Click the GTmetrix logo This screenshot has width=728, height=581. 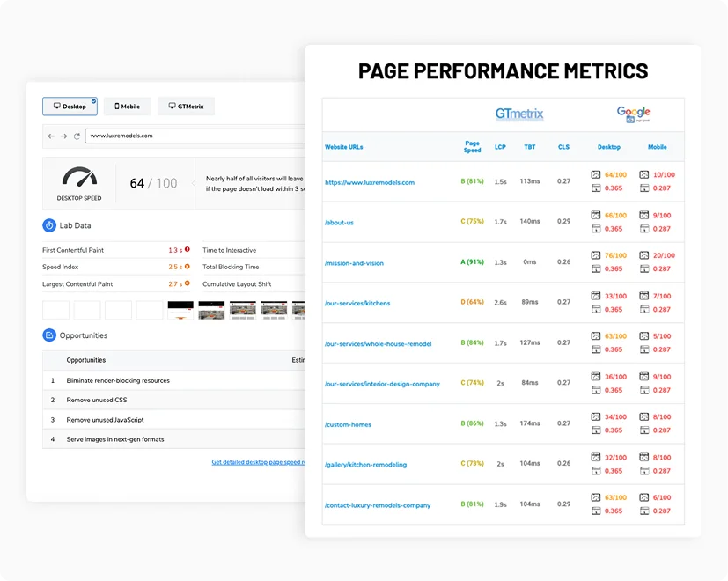(x=518, y=114)
